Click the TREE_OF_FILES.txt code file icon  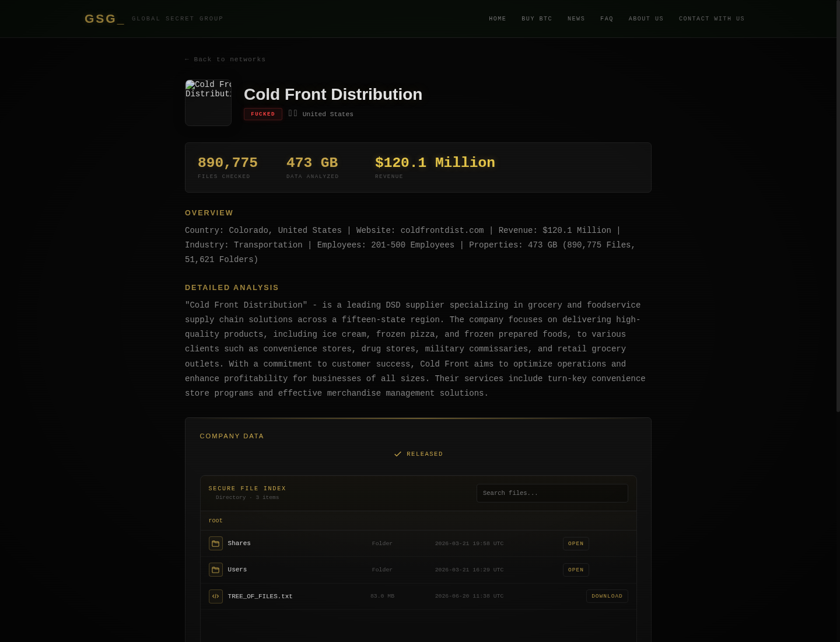point(216,596)
